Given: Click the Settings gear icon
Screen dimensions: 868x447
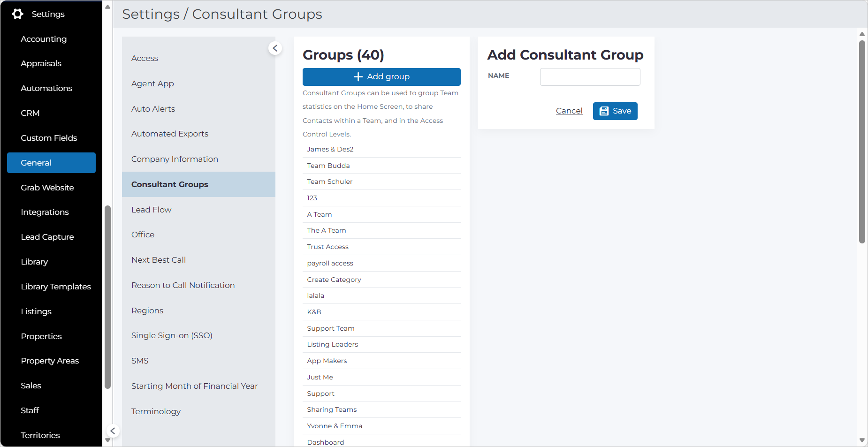Looking at the screenshot, I should point(17,14).
